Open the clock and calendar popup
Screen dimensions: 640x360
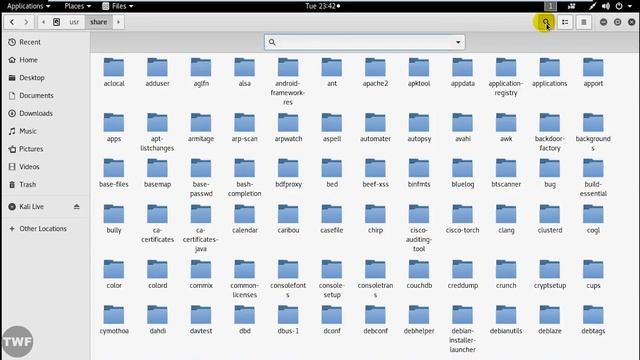[322, 6]
